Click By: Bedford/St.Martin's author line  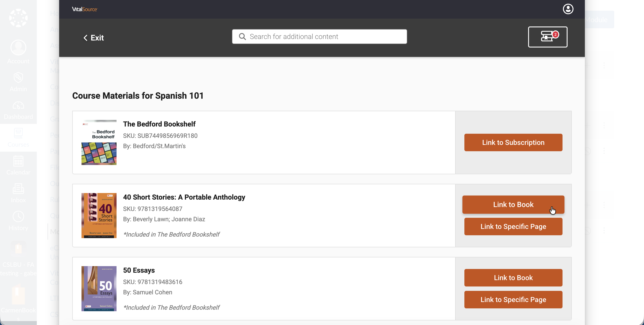(x=154, y=146)
